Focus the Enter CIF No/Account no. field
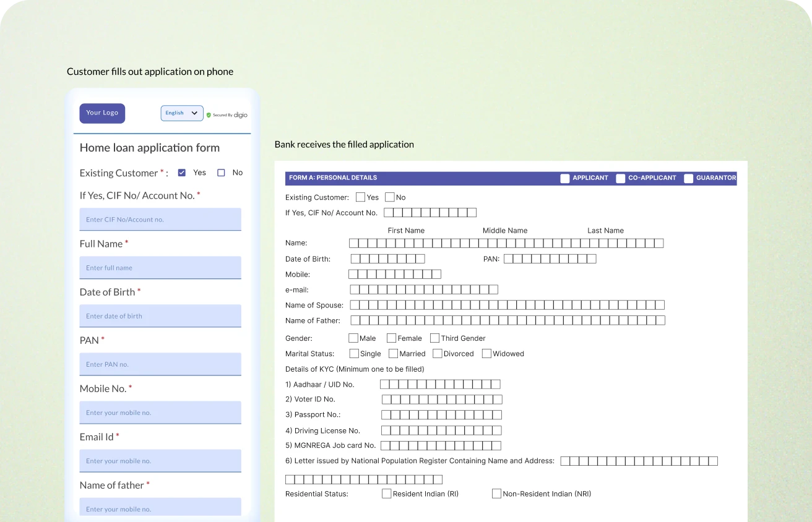 click(160, 220)
